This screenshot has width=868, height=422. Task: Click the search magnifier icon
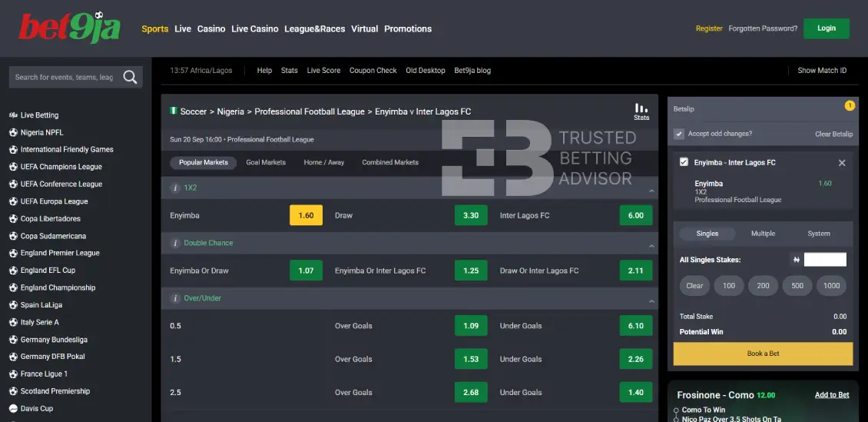[130, 77]
